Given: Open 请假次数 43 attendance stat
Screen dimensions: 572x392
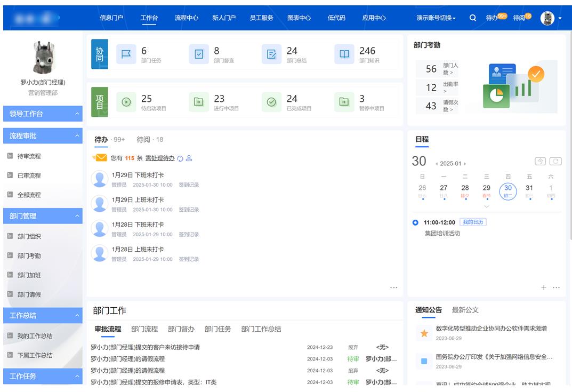Looking at the screenshot, I should click(x=437, y=106).
